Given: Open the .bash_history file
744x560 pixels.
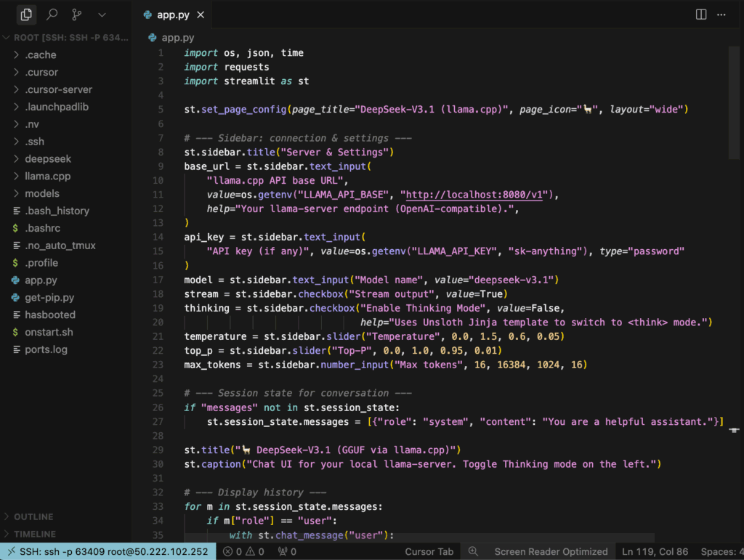Looking at the screenshot, I should click(x=66, y=211).
